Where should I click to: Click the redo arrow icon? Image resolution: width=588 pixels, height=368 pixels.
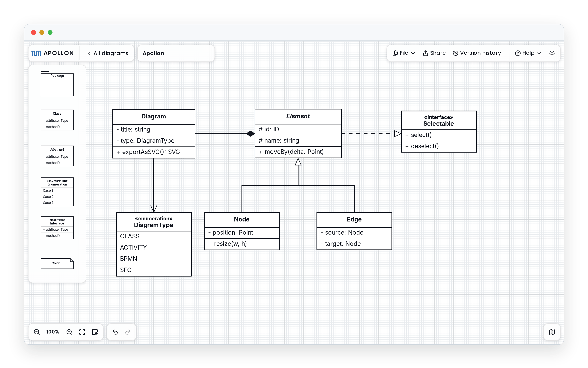point(128,332)
